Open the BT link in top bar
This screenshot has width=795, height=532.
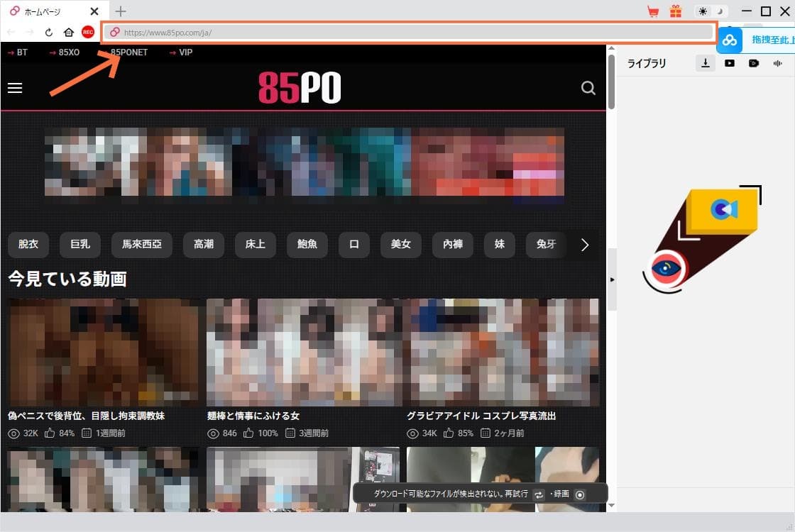tap(18, 52)
